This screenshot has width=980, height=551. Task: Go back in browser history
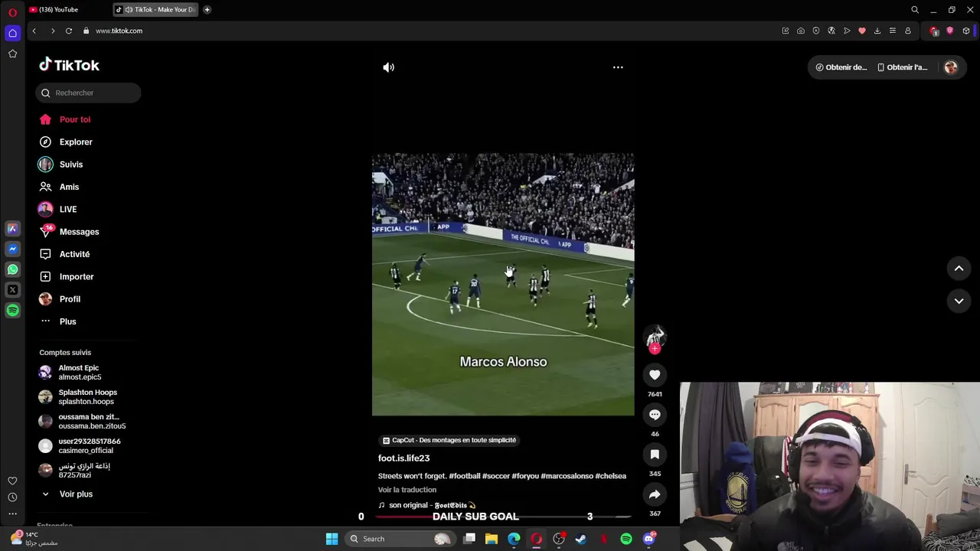(x=34, y=31)
